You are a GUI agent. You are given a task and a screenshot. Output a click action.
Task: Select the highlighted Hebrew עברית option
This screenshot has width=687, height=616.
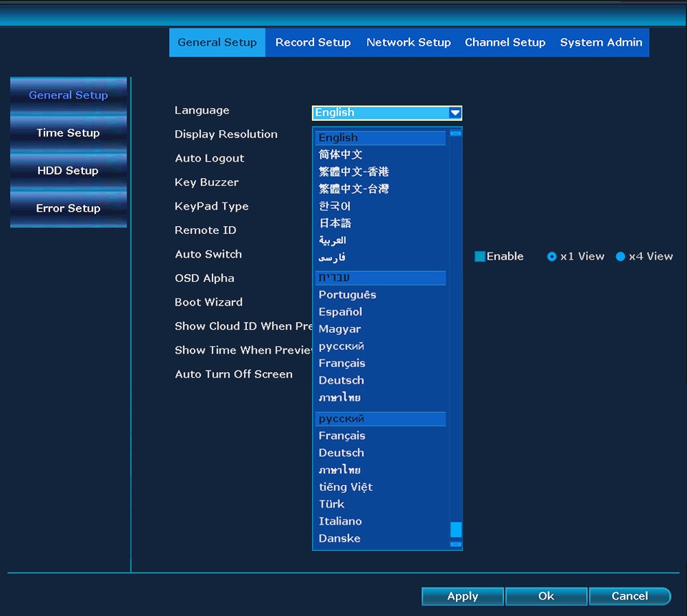380,278
